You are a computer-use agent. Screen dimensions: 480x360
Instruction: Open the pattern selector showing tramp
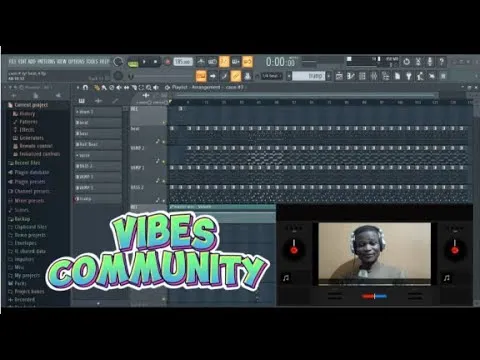pos(308,76)
